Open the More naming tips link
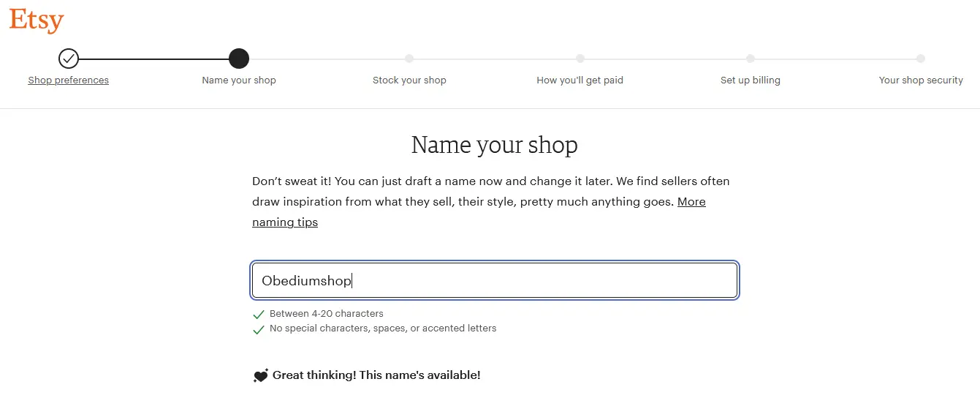 click(x=479, y=211)
